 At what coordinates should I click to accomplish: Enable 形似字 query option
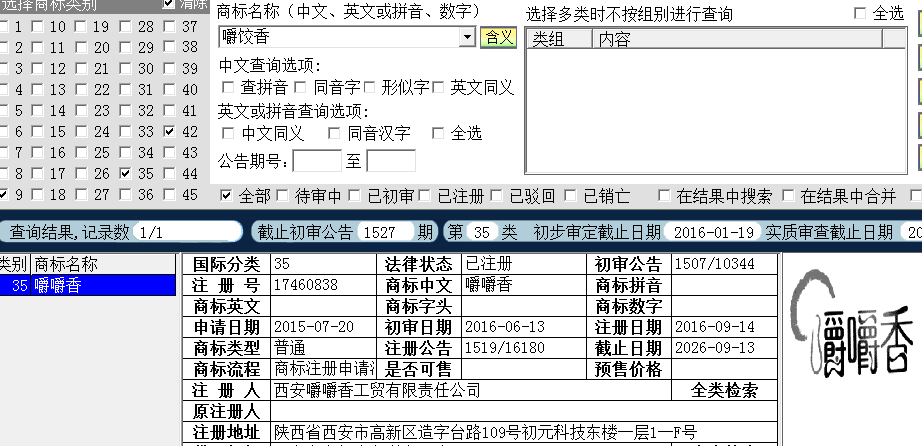click(369, 88)
